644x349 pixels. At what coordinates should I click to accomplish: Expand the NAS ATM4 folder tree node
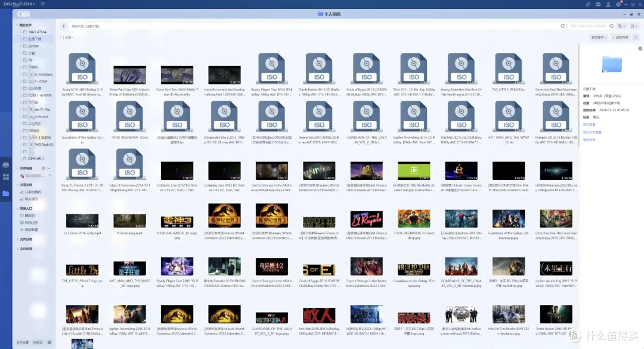[20, 32]
